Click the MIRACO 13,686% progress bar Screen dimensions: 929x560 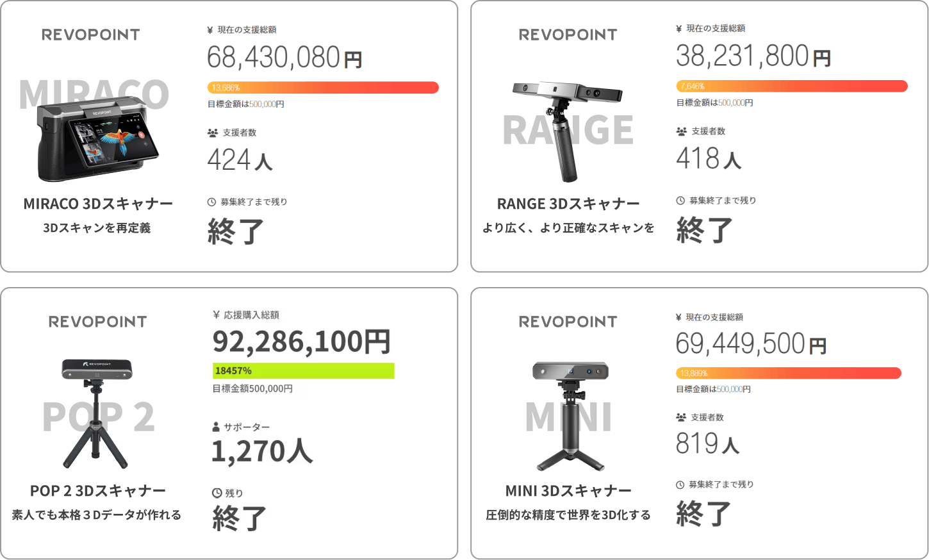323,88
